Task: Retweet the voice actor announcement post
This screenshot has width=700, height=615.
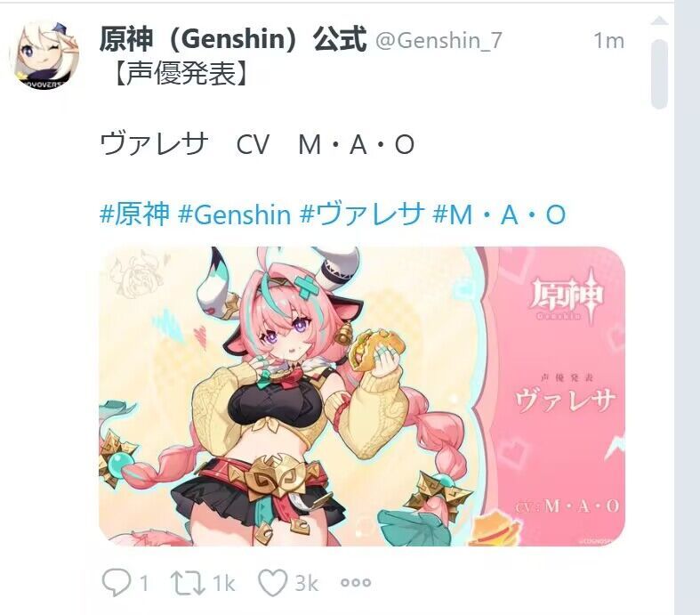Action: click(x=188, y=583)
